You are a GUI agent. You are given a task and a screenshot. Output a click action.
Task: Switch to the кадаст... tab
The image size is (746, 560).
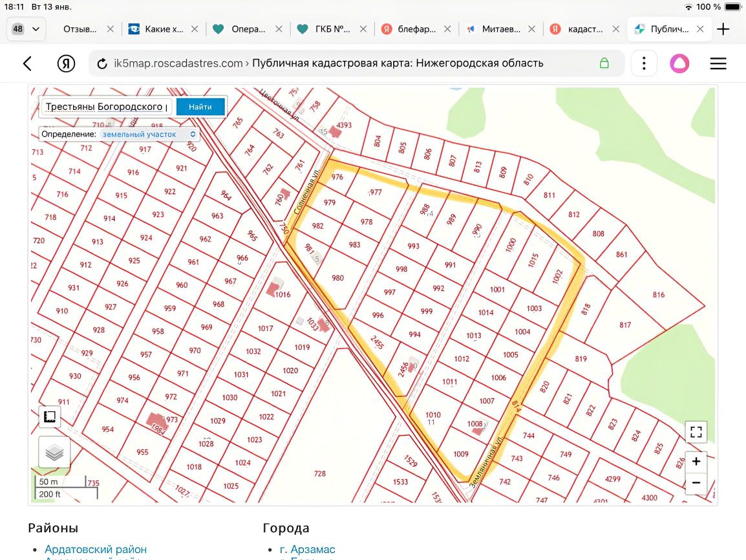tap(585, 29)
